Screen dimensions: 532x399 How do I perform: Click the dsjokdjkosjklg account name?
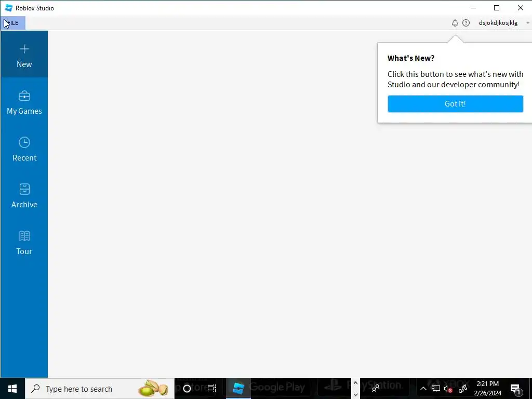[498, 23]
